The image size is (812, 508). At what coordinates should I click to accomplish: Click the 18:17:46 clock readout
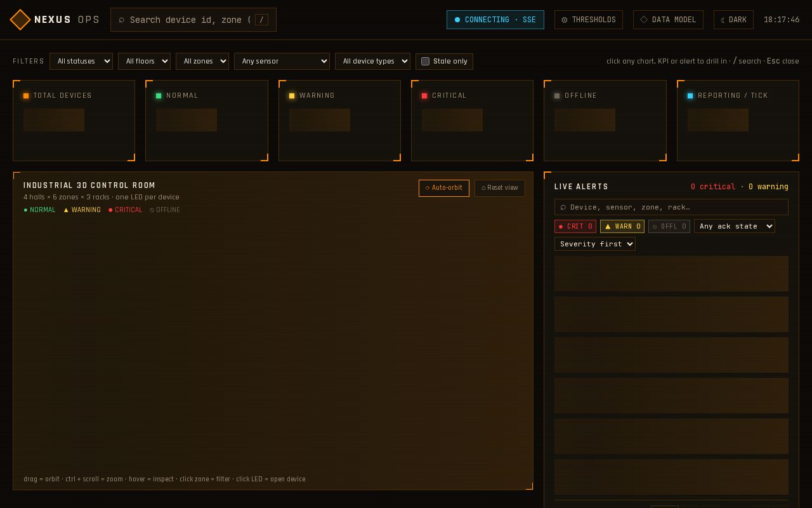tap(782, 20)
